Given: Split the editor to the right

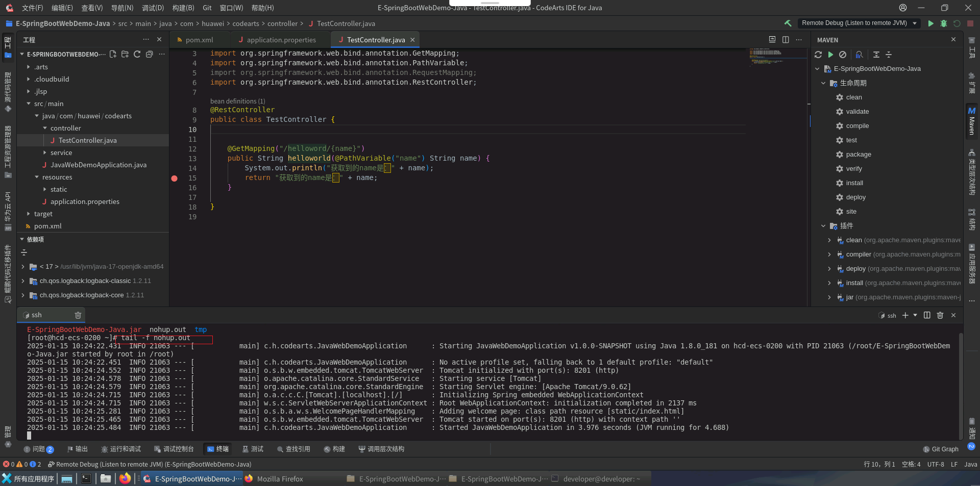Looking at the screenshot, I should point(786,40).
